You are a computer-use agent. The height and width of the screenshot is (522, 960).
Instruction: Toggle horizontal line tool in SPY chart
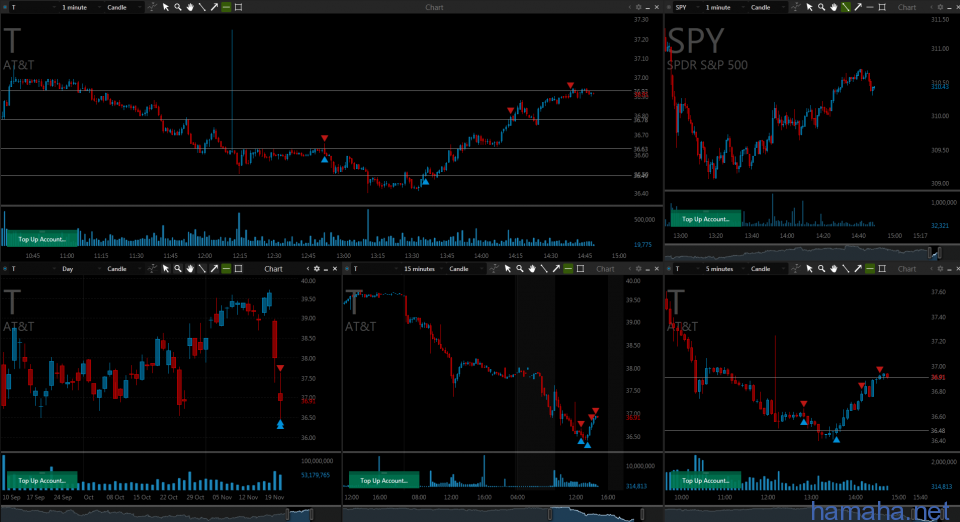[870, 7]
